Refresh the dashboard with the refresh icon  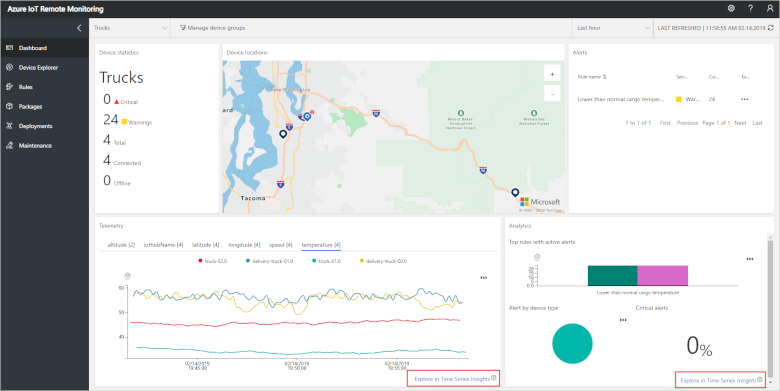click(771, 28)
